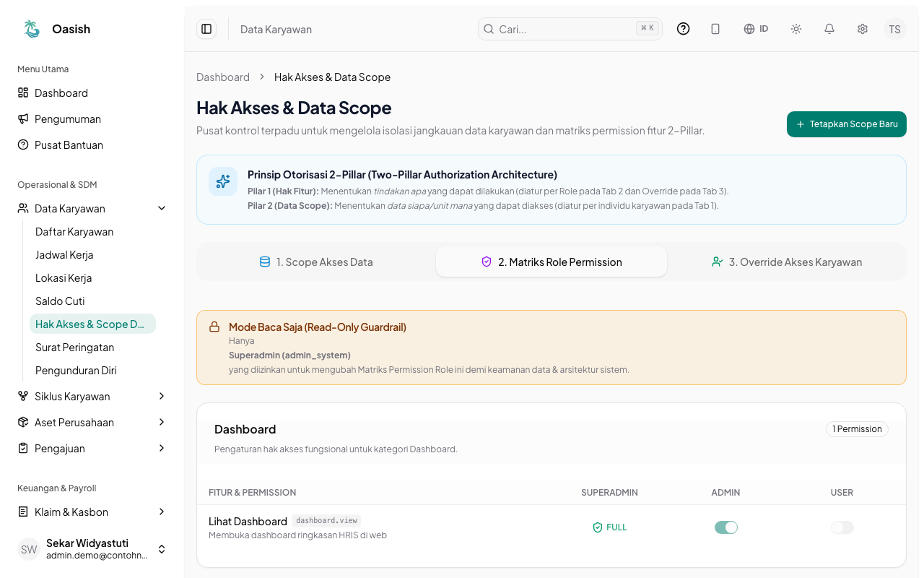This screenshot has width=924, height=578.
Task: Click the TS user avatar
Action: 895,29
